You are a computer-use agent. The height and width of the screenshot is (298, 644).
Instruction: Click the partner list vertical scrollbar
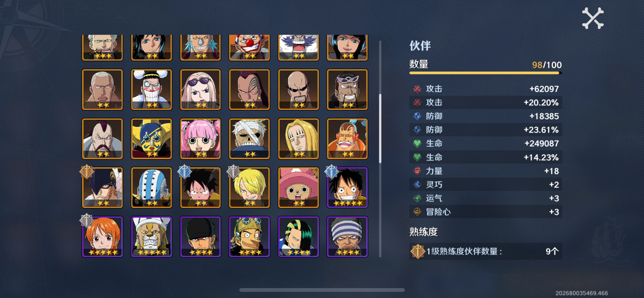tap(380, 129)
